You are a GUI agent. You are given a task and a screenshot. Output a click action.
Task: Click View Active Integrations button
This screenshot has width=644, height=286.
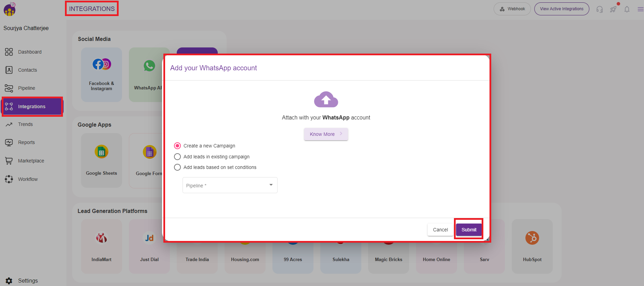coord(561,9)
